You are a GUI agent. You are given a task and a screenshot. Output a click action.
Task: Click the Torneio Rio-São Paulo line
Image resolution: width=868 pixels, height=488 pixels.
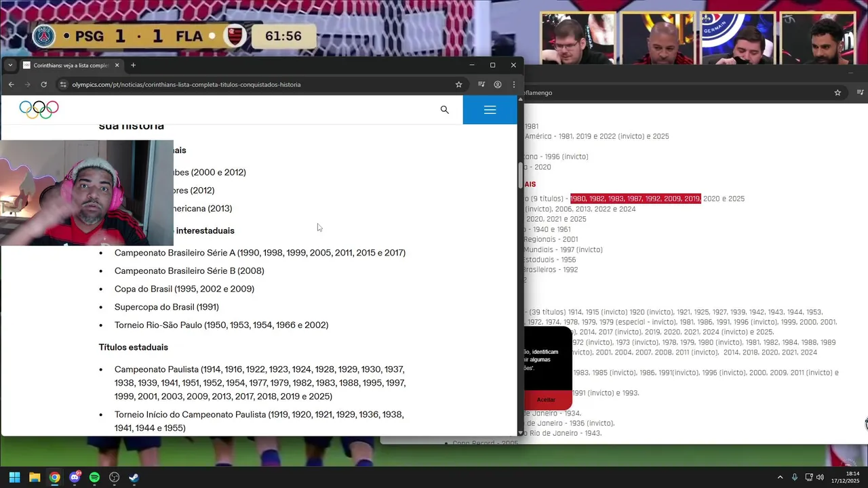pyautogui.click(x=222, y=325)
